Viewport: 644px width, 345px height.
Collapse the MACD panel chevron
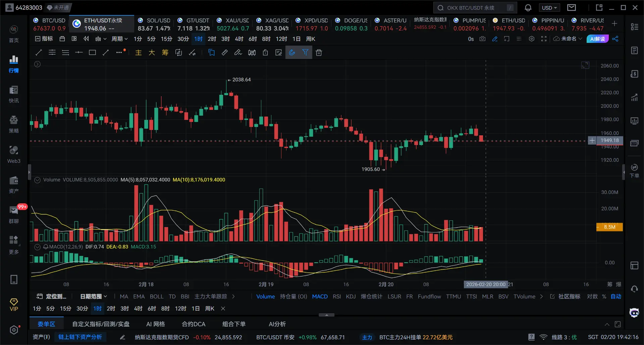click(38, 247)
